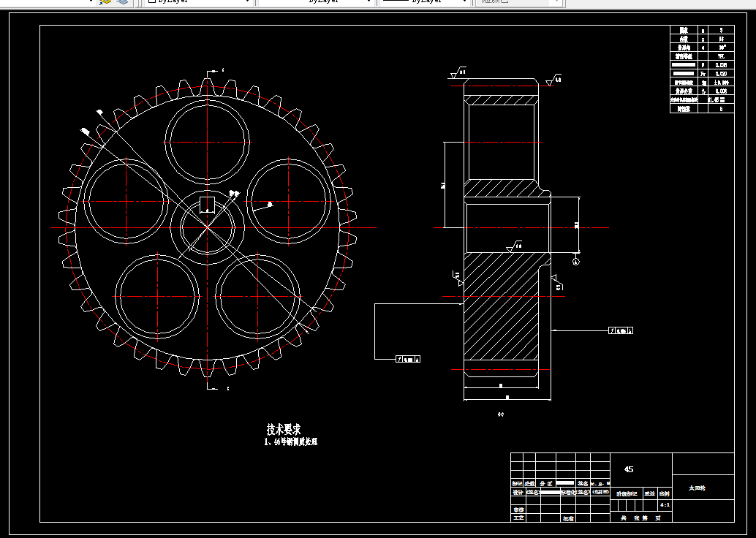Click the '分区' header cell

click(545, 483)
